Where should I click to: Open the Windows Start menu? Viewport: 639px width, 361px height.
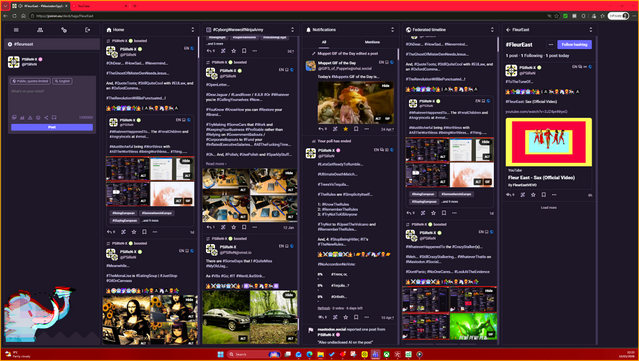(220, 354)
